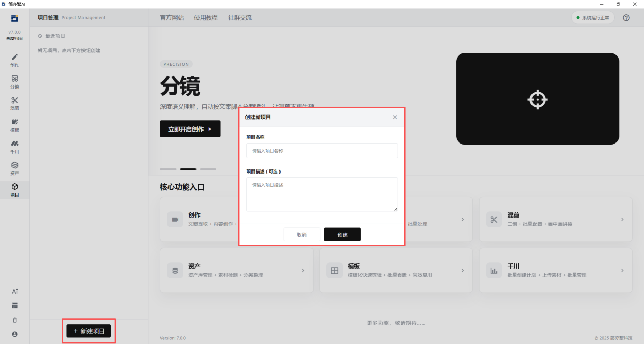Click the 创建 button in the dialog
This screenshot has width=644, height=344.
pos(342,235)
